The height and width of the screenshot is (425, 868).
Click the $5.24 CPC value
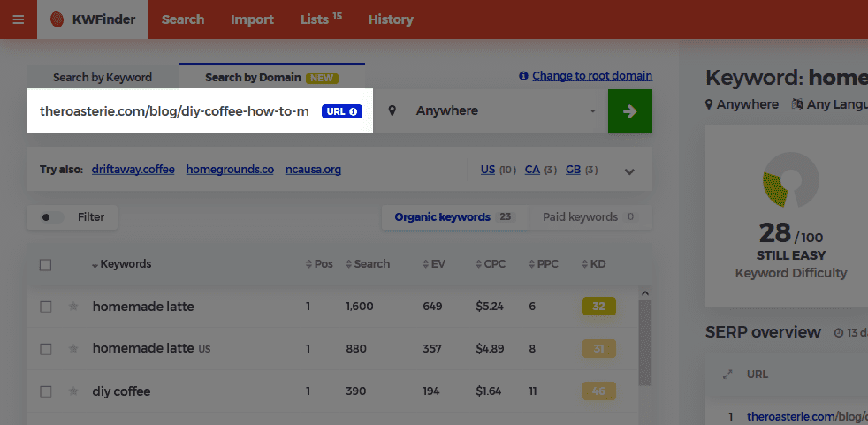tap(490, 306)
